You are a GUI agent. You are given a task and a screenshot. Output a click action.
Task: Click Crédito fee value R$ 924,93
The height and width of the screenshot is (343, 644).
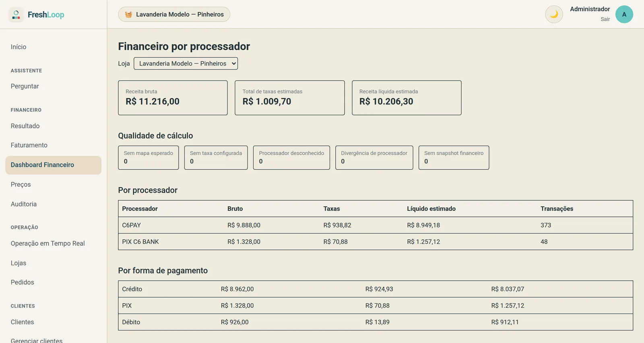pos(379,289)
